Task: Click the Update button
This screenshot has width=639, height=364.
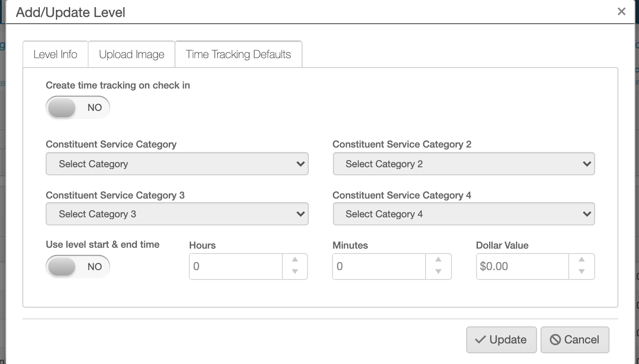Action: coord(501,340)
